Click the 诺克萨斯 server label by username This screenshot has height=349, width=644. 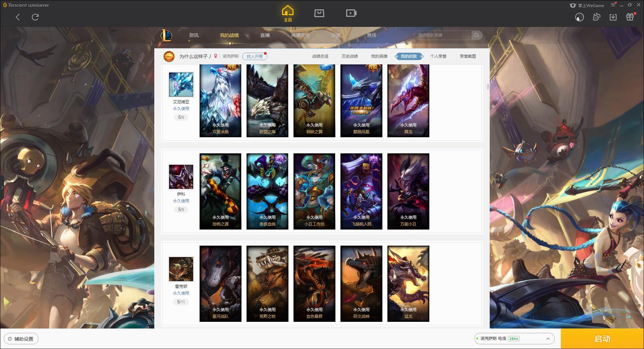click(x=231, y=56)
